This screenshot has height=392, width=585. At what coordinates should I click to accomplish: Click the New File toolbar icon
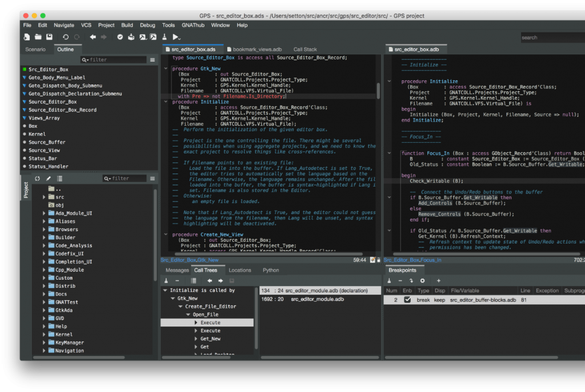27,37
